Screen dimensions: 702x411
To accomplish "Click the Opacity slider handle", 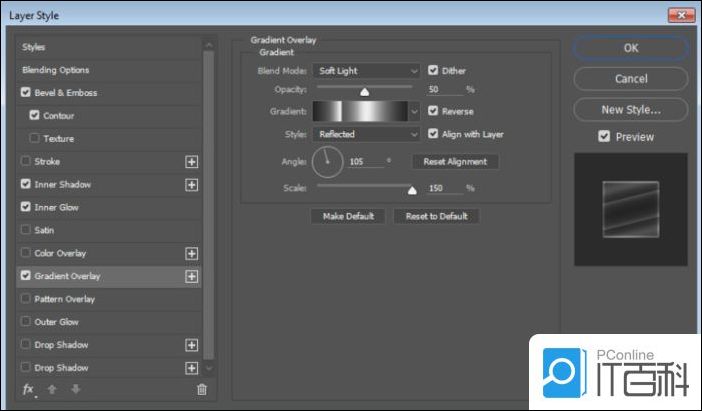I will pyautogui.click(x=364, y=91).
